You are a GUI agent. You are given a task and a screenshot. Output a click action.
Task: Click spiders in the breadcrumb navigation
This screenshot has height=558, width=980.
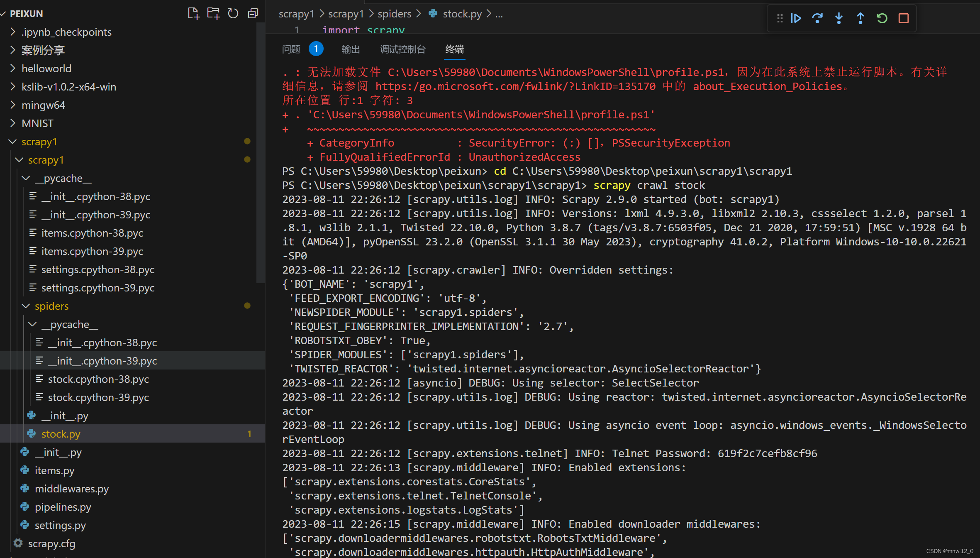point(394,14)
